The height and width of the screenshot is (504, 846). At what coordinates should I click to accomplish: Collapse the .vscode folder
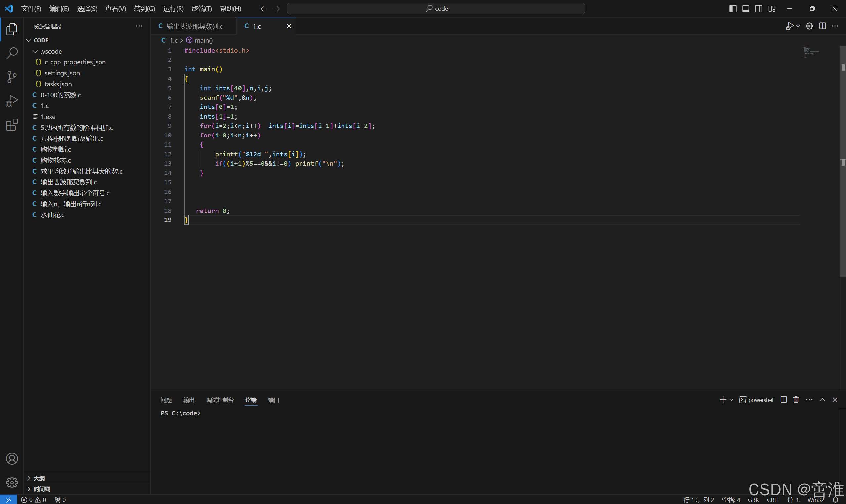pos(51,51)
